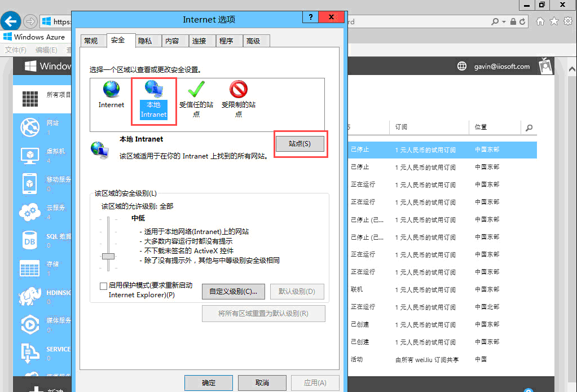This screenshot has width=577, height=392.
Task: Open the browser home icon
Action: [540, 21]
